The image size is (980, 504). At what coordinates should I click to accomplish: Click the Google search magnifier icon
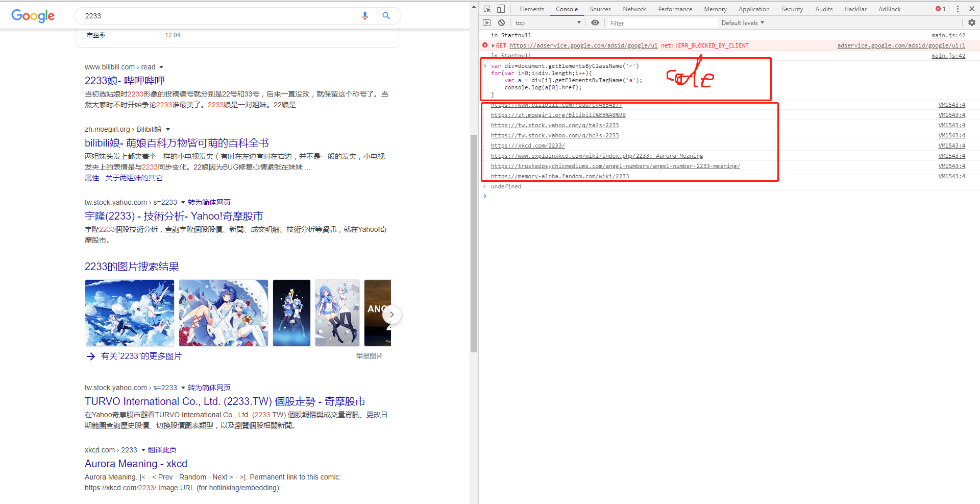pyautogui.click(x=386, y=16)
